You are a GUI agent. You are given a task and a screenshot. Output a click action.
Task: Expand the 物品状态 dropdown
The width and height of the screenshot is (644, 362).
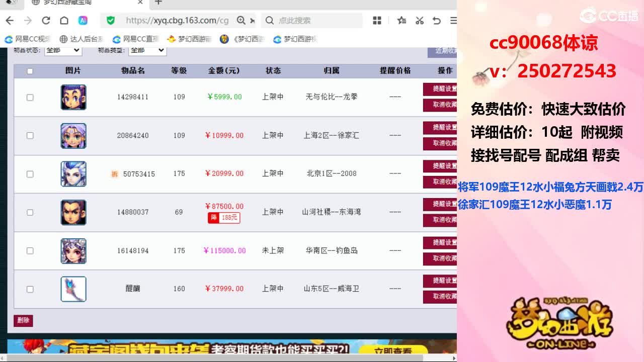[x=63, y=50]
